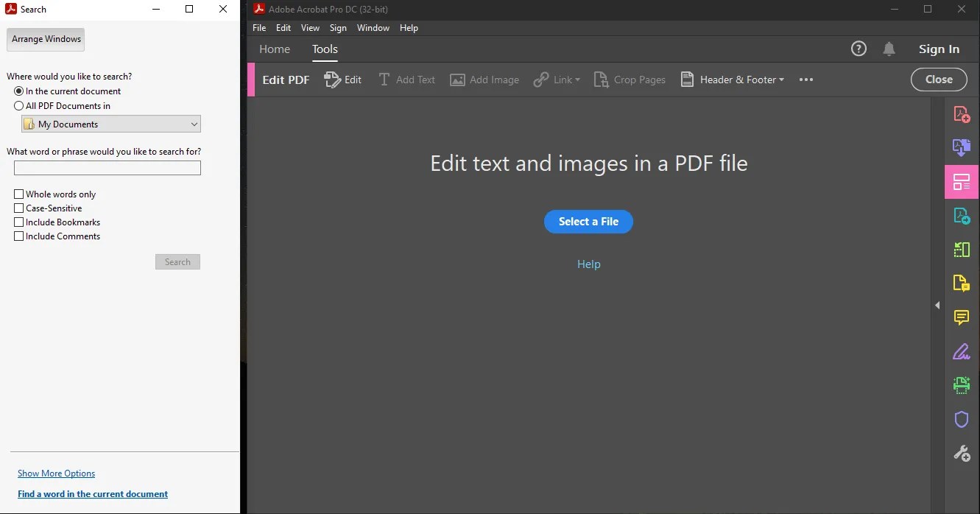Click the Add Text tool

(406, 80)
